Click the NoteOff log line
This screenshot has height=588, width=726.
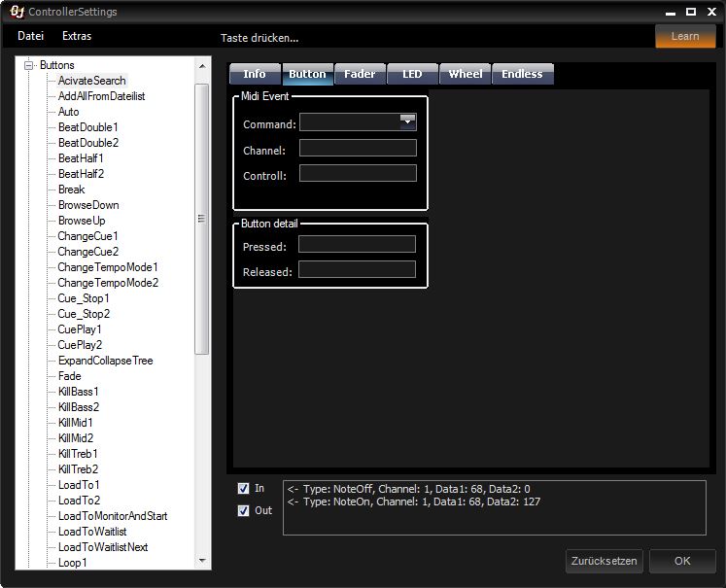[x=409, y=489]
